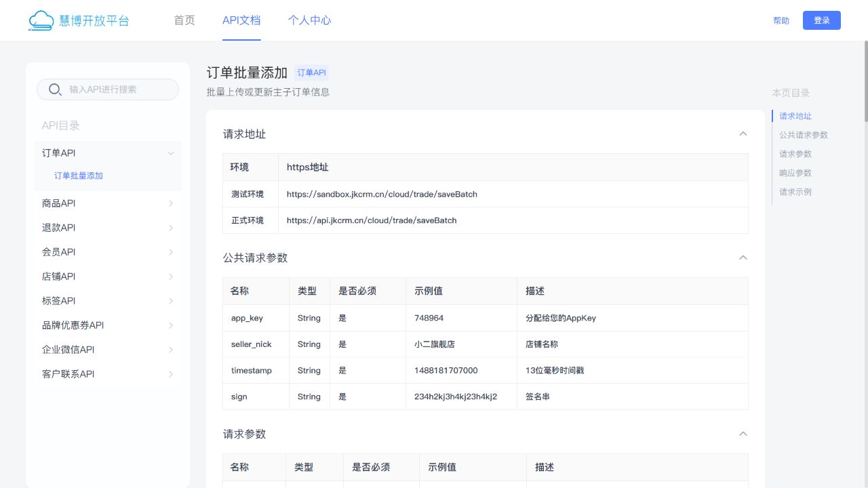Jump to 公共请求参数 in page contents
The width and height of the screenshot is (868, 488).
[x=804, y=135]
